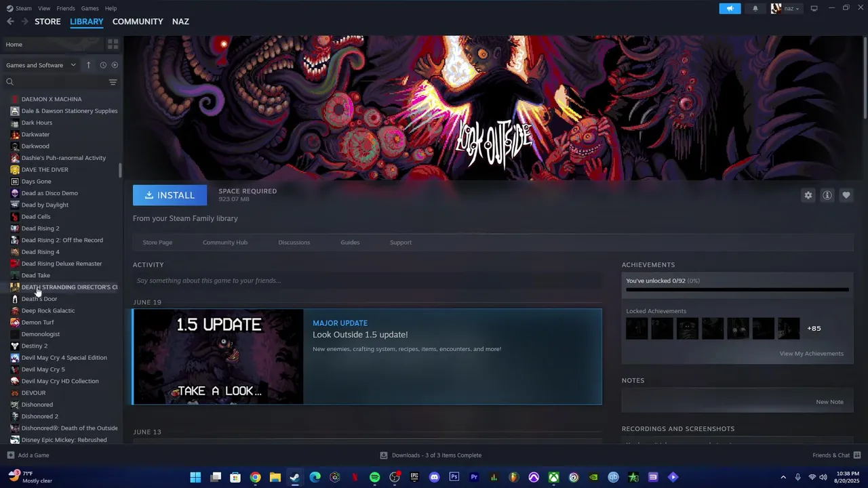Click Add a Game plus icon
The height and width of the screenshot is (488, 868).
pyautogui.click(x=10, y=455)
